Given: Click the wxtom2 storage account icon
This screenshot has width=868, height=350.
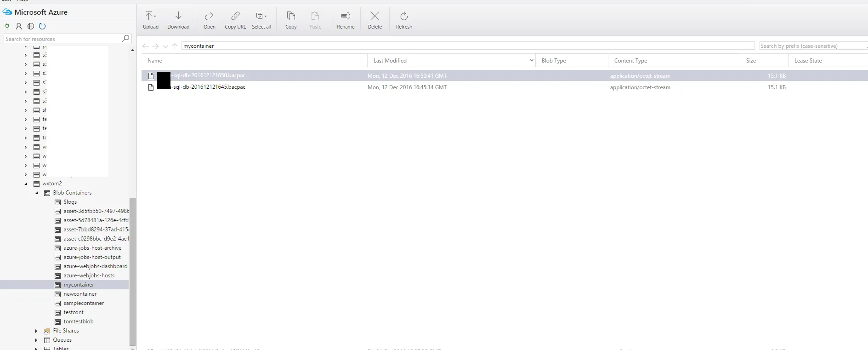Looking at the screenshot, I should 37,184.
